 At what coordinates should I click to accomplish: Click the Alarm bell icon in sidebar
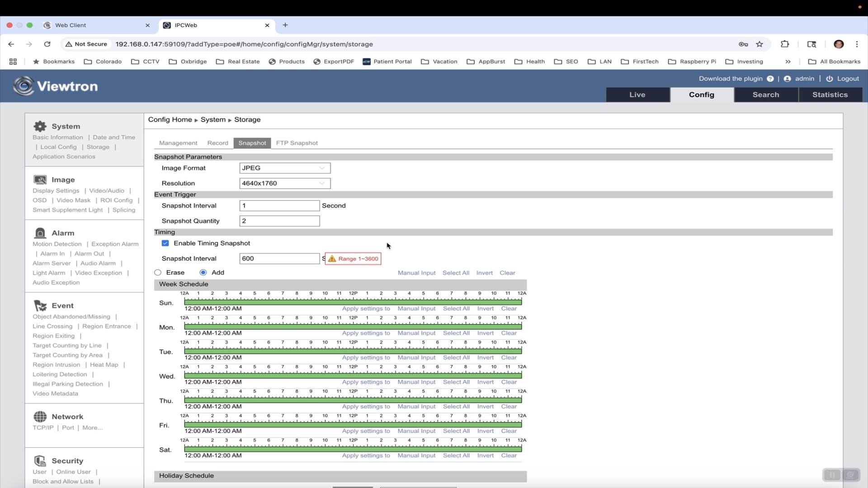(40, 233)
